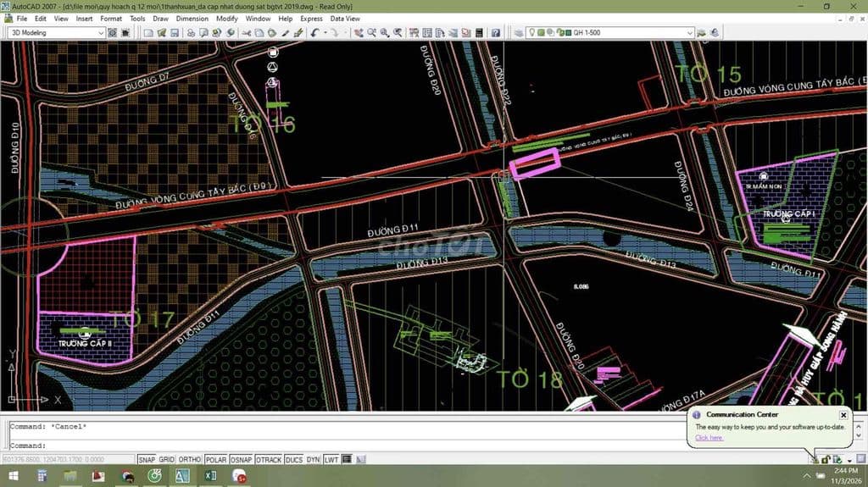Open the Format menu
Viewport: 868px width, 487px height.
coord(111,19)
